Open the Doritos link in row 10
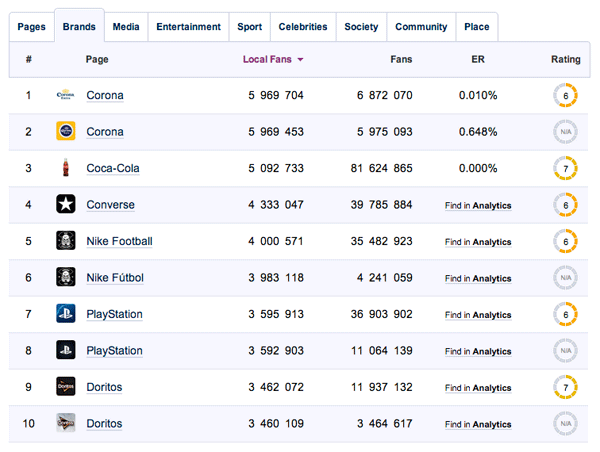The image size is (600, 452). [104, 424]
